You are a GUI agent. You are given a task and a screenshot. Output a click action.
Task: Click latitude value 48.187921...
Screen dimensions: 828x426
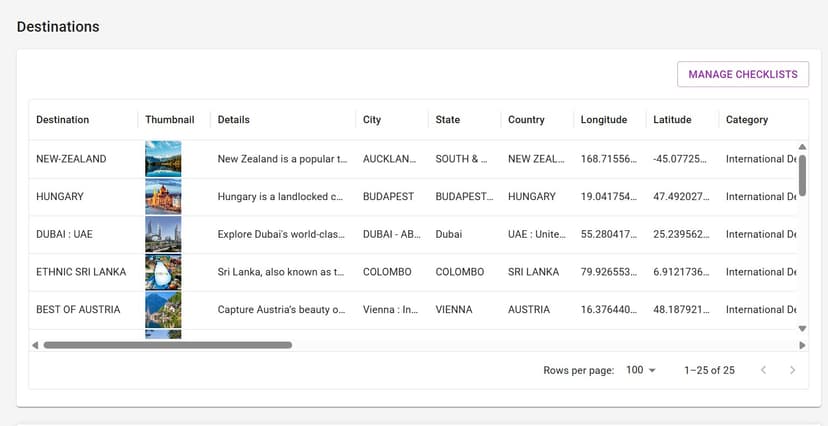click(x=681, y=309)
